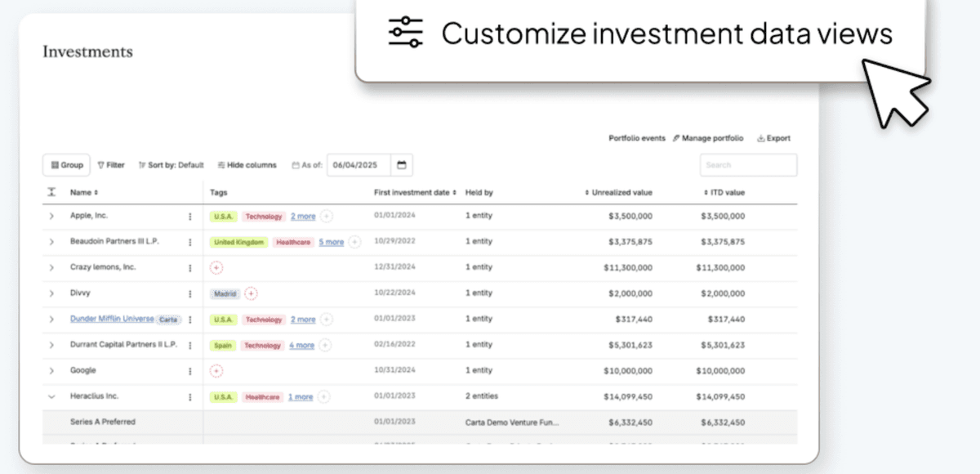Toggle the Group button
This screenshot has width=980, height=474.
tap(67, 165)
